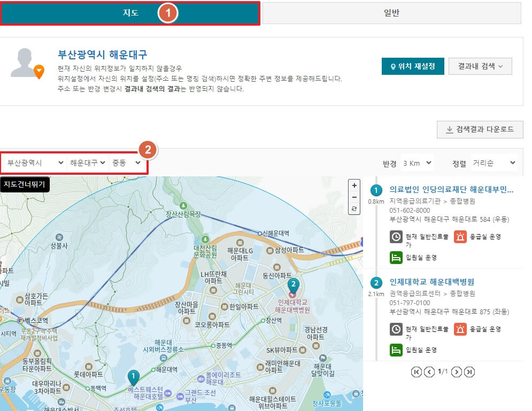
Task: Go to previous results page
Action: [x=429, y=372]
